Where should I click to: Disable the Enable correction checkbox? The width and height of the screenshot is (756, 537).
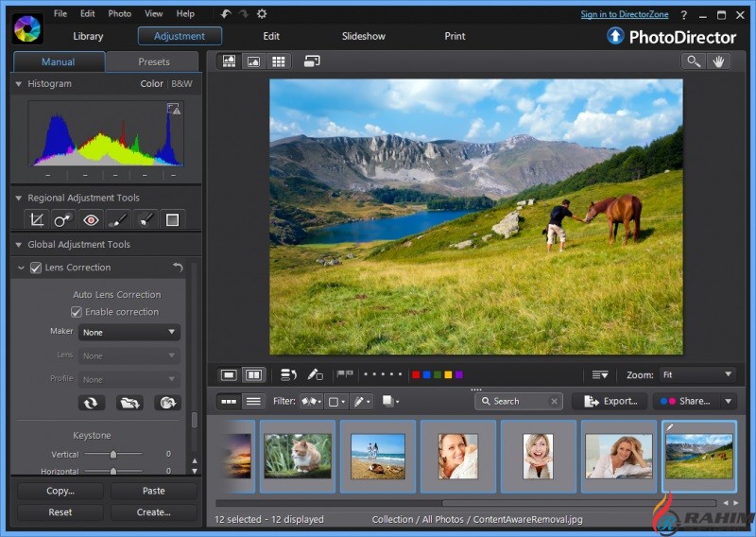coord(77,312)
